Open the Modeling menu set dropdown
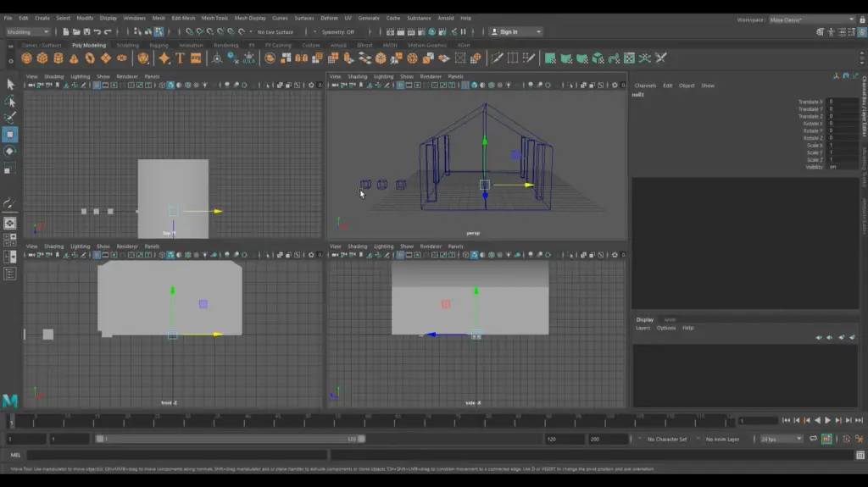This screenshot has height=487, width=868. pyautogui.click(x=27, y=32)
